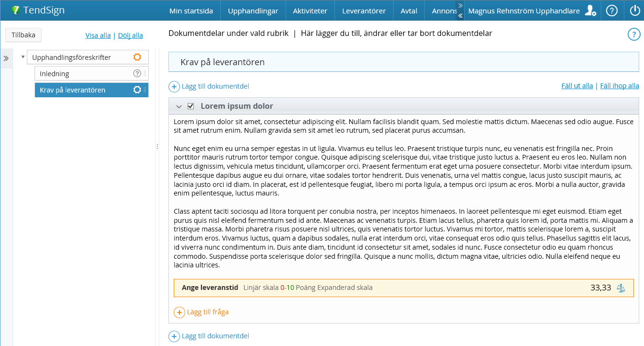644x346 pixels.
Task: Collapse the Upphandlingsföreskrifter tree node
Action: (x=23, y=57)
